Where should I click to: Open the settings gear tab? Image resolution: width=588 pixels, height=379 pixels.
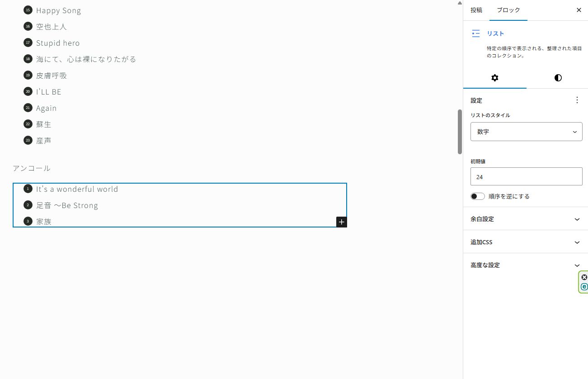point(495,78)
